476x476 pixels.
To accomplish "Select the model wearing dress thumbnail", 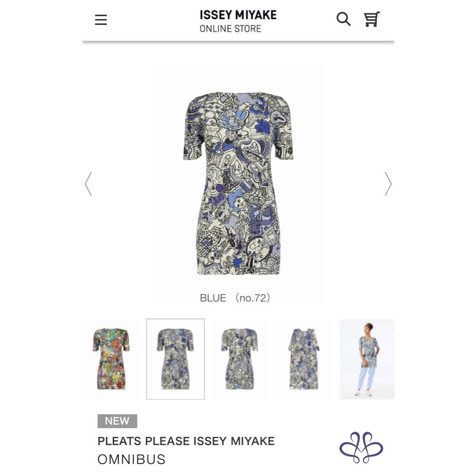I will pyautogui.click(x=367, y=359).
